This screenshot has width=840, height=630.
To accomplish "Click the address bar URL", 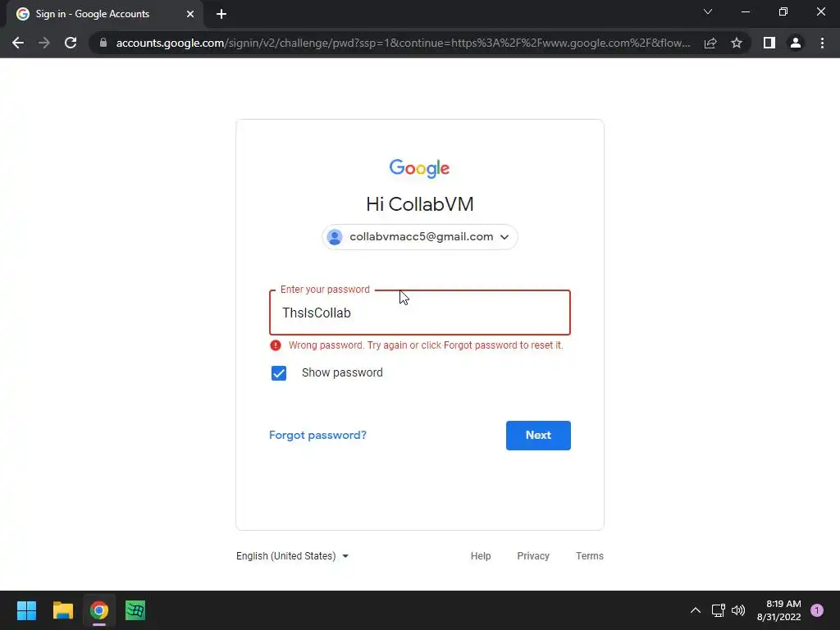I will coord(403,43).
